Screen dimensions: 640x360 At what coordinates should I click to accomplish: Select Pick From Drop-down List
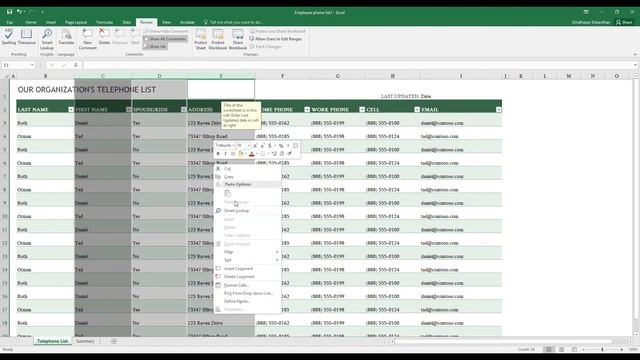248,293
